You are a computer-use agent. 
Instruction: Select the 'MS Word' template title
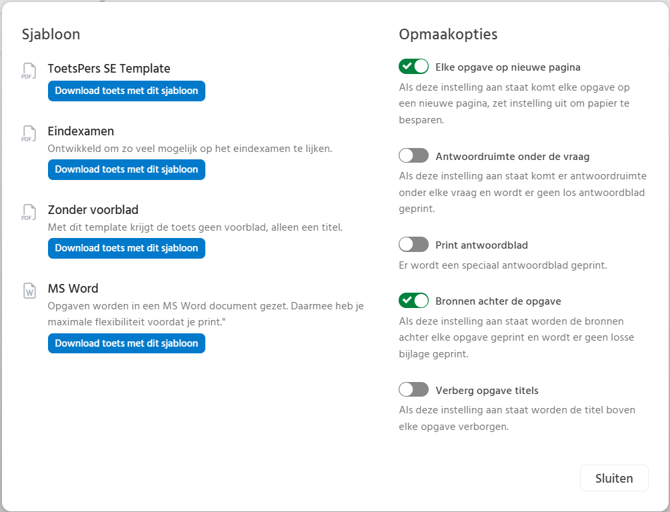click(x=73, y=289)
